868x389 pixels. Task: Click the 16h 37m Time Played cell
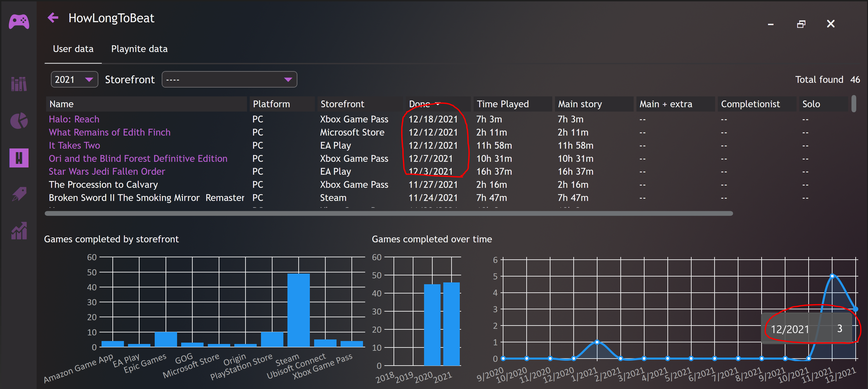(494, 171)
